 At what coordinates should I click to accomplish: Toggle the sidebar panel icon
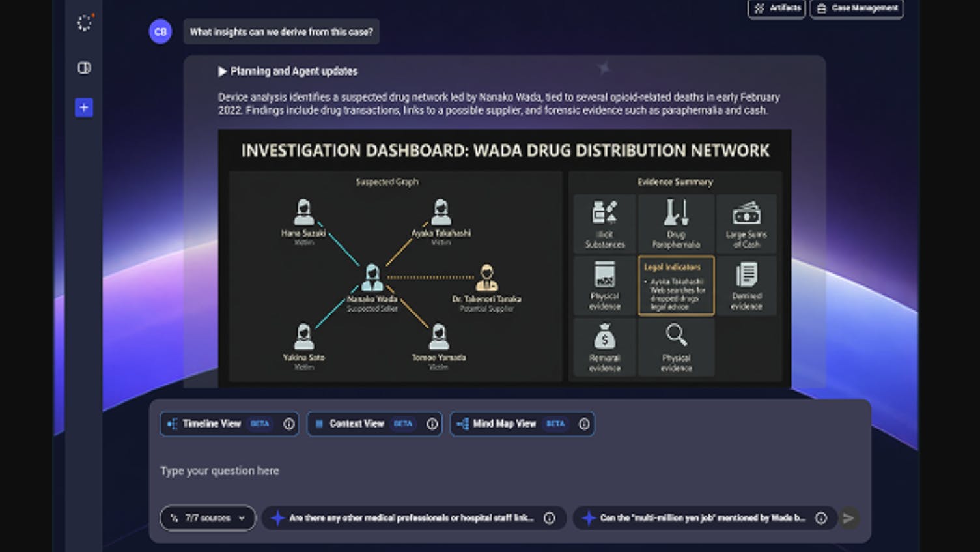tap(84, 68)
